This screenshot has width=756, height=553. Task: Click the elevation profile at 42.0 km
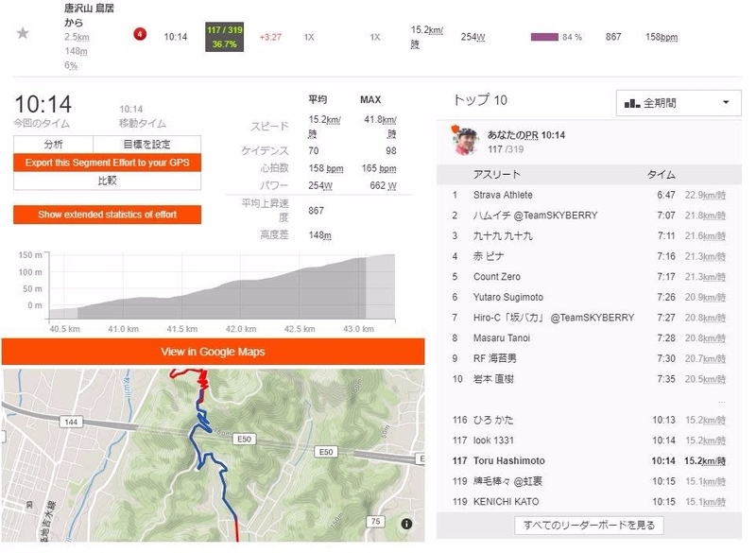pos(241,299)
